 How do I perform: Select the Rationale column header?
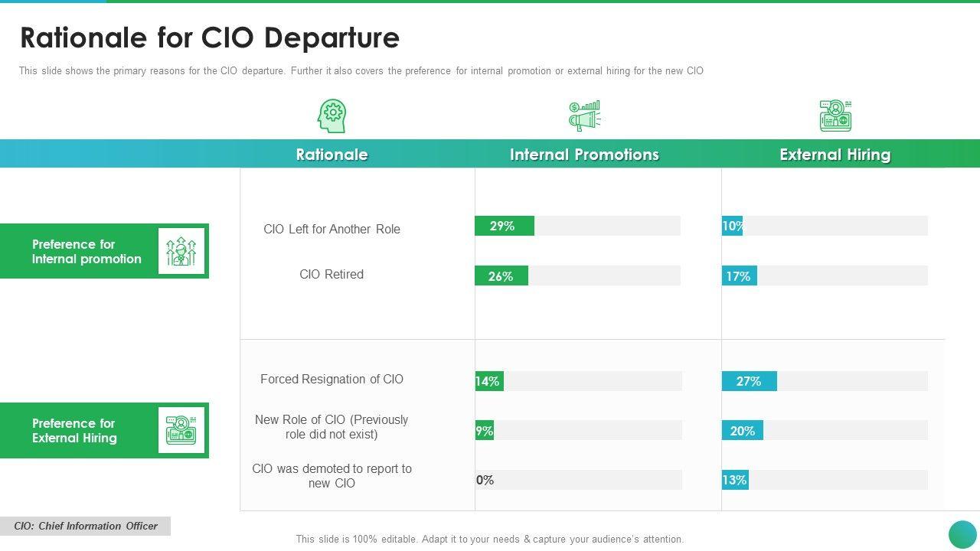(332, 155)
